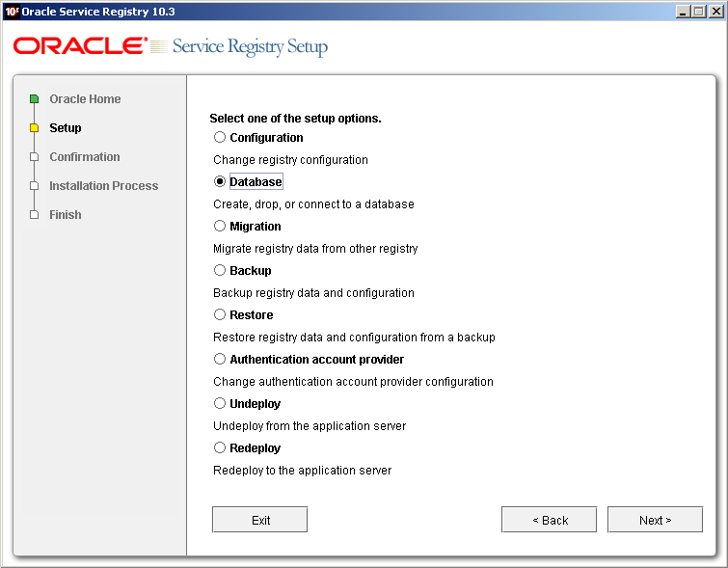Maximize the Oracle Service Registry window
Image resolution: width=728 pixels, height=568 pixels.
pyautogui.click(x=699, y=12)
